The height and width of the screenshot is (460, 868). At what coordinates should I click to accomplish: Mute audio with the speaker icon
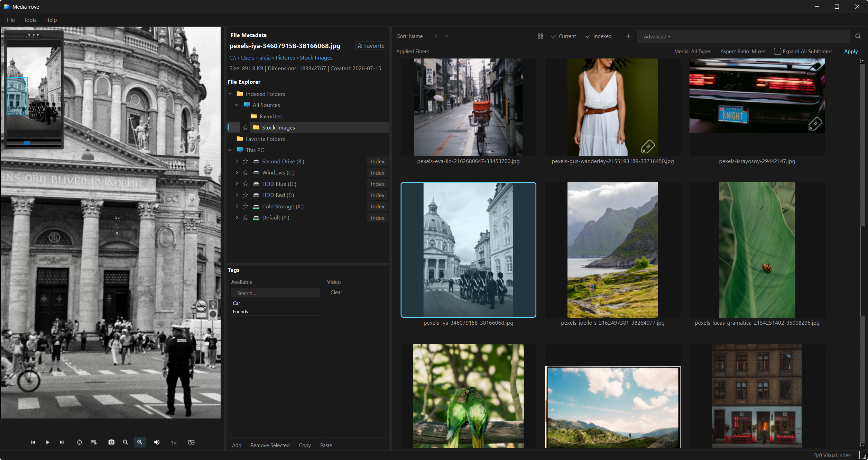pyautogui.click(x=157, y=442)
